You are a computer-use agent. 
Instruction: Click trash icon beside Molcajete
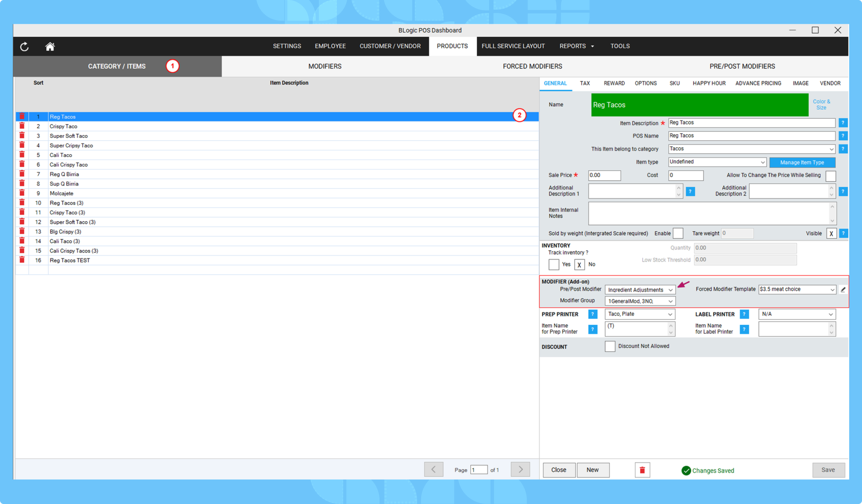(22, 193)
